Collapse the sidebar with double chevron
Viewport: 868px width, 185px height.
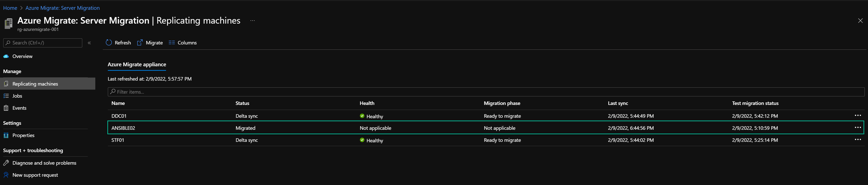coord(89,43)
